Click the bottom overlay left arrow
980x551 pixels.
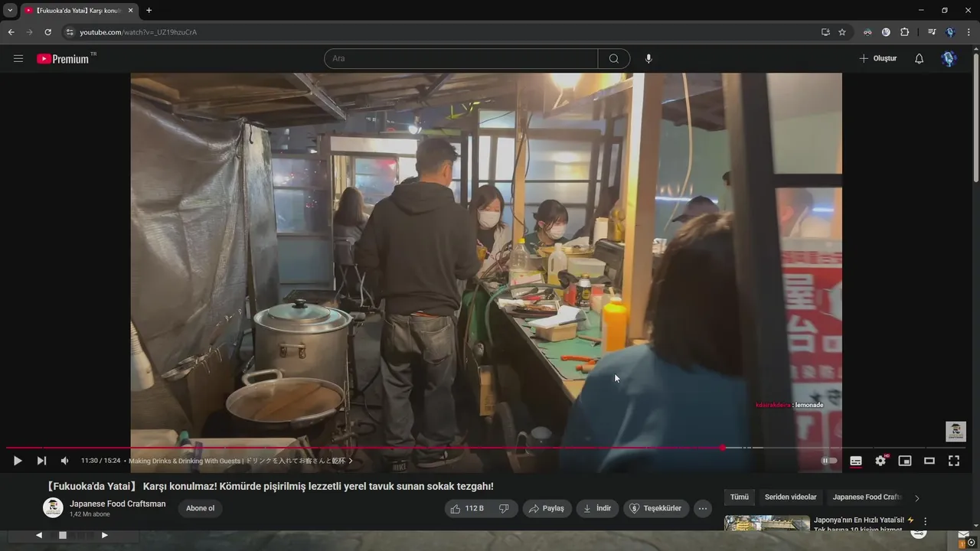click(x=39, y=535)
